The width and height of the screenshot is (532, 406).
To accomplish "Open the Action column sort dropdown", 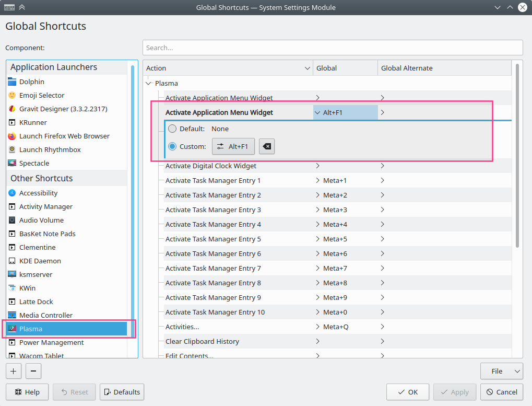I will (x=308, y=67).
